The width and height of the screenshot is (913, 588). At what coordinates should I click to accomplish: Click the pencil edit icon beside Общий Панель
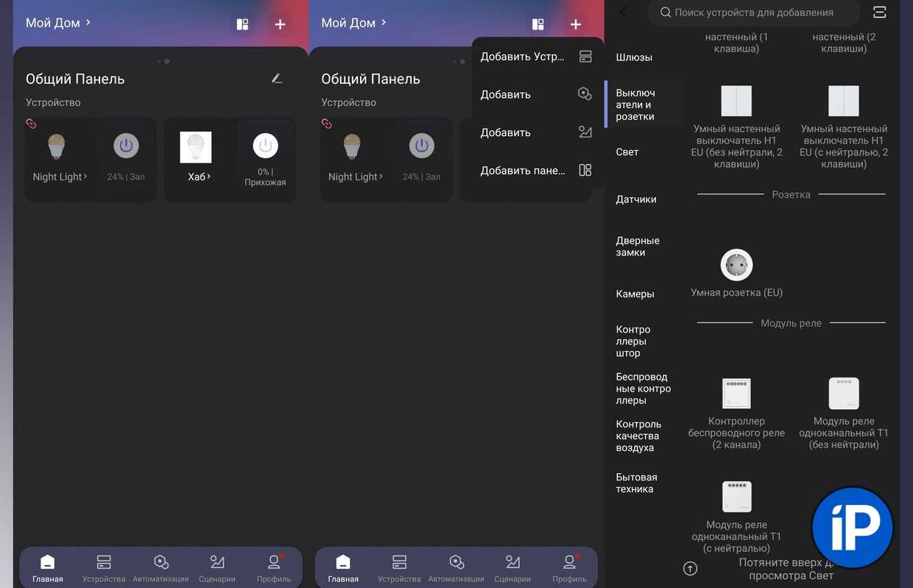click(x=277, y=79)
